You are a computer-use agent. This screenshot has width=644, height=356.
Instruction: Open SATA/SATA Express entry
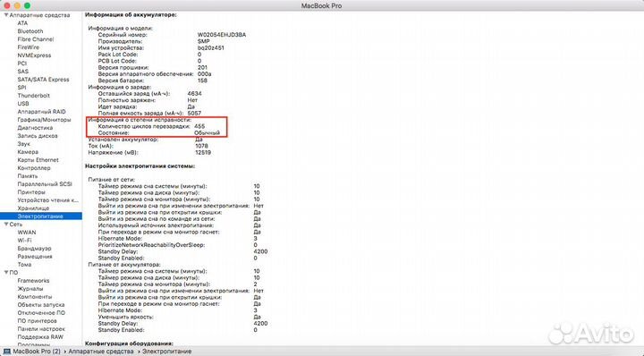(x=43, y=80)
